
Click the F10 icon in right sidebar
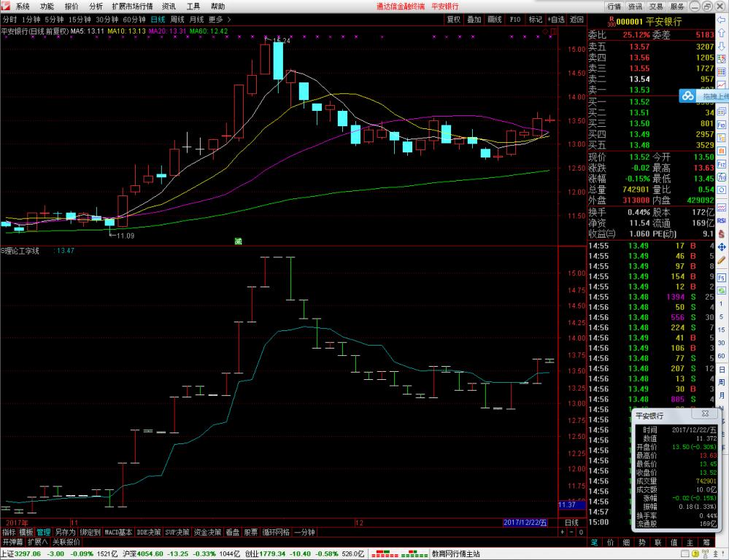point(722,125)
